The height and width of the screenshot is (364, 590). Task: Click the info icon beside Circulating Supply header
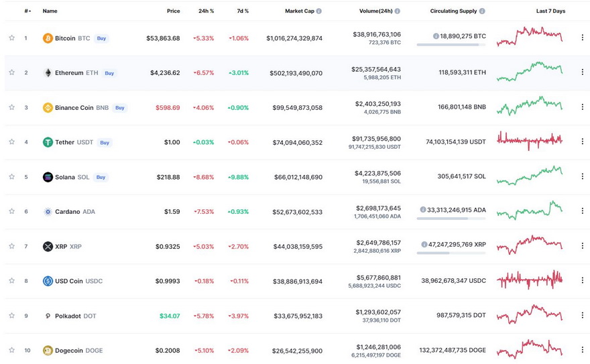[482, 11]
